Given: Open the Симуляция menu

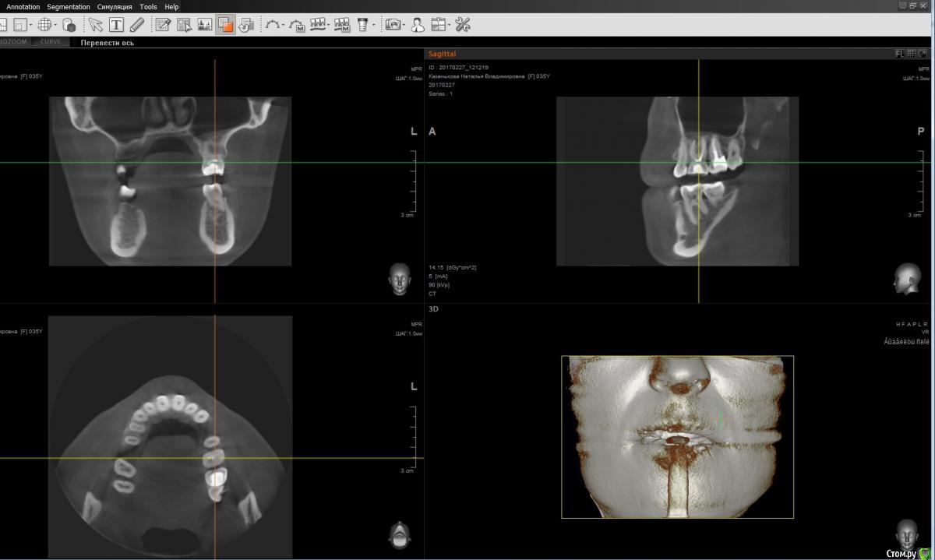Looking at the screenshot, I should [115, 6].
